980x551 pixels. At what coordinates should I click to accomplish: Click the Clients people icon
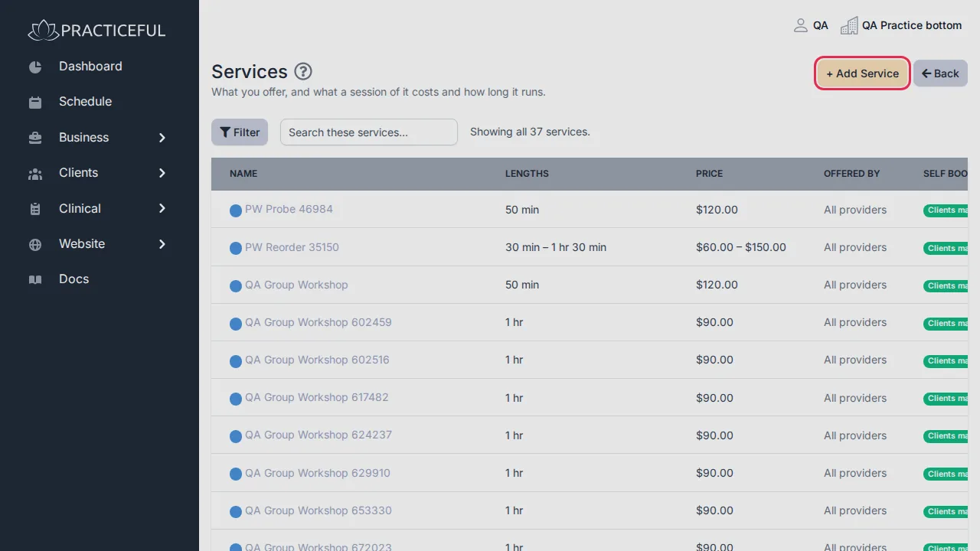35,174
